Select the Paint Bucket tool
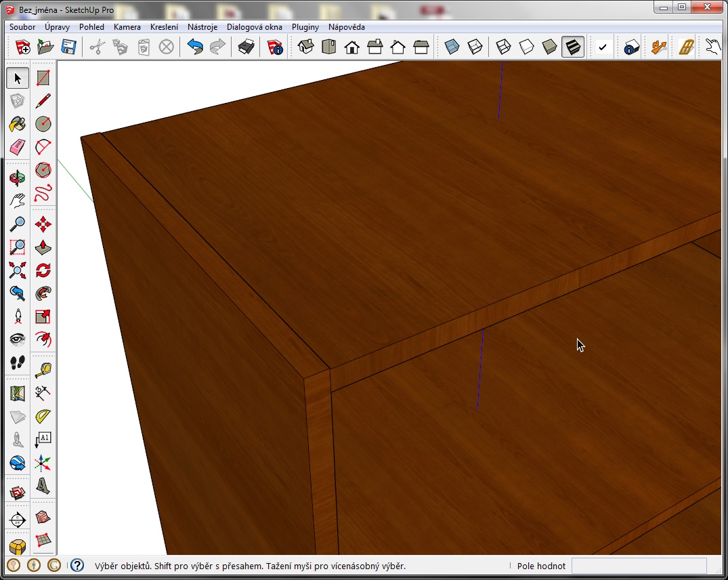Screen dimensions: 728x580 pos(18,124)
